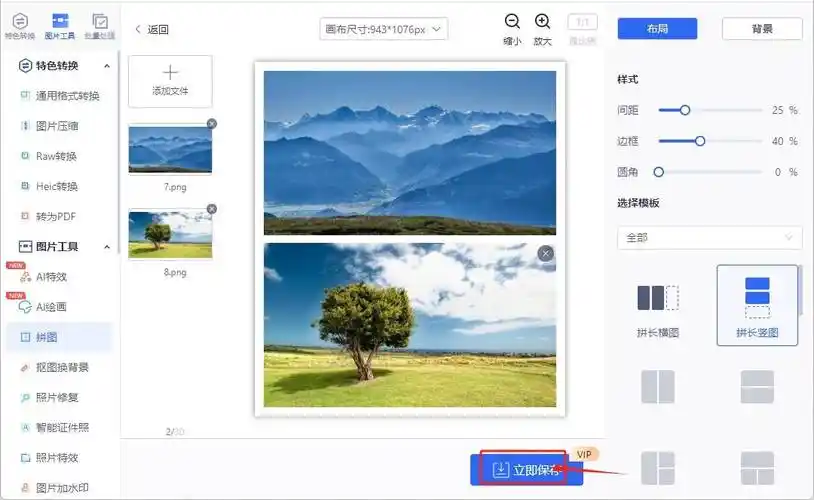
Task: Click the 立即保存 save button
Action: tap(526, 470)
